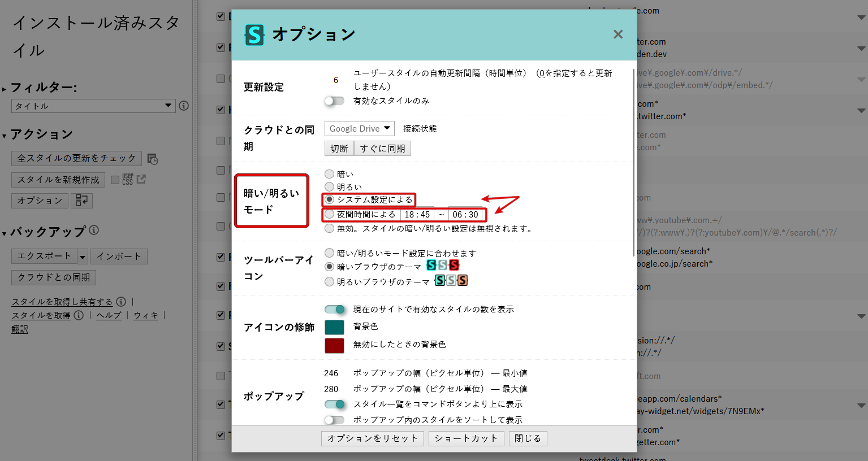The image size is (868, 461).
Task: Collapse the バックアップ section
Action: 4,233
